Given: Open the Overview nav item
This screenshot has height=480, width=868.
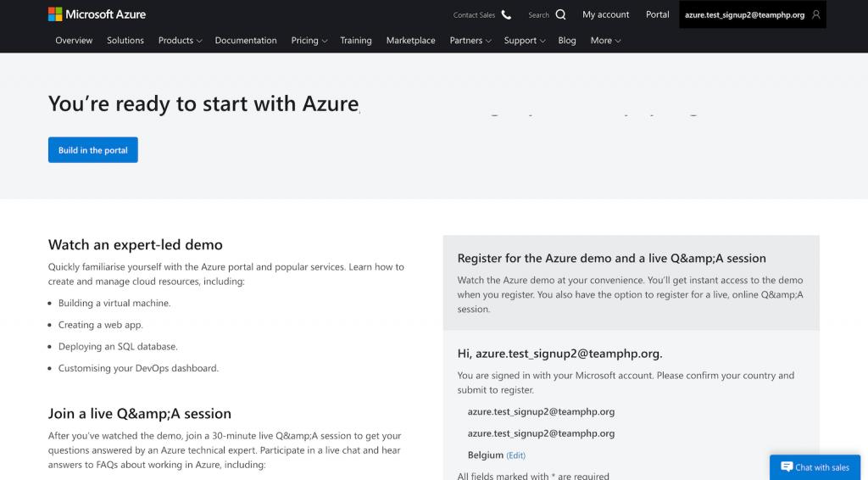Looking at the screenshot, I should point(74,41).
